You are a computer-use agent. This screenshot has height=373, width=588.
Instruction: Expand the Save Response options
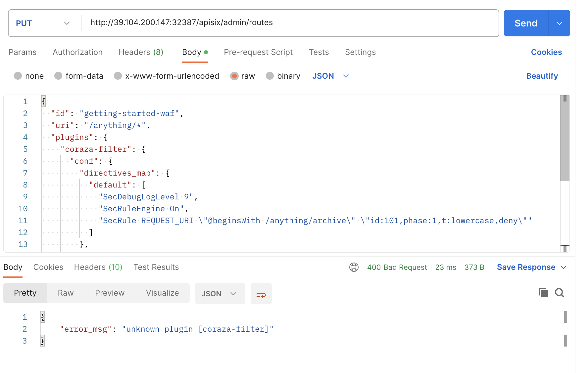564,267
